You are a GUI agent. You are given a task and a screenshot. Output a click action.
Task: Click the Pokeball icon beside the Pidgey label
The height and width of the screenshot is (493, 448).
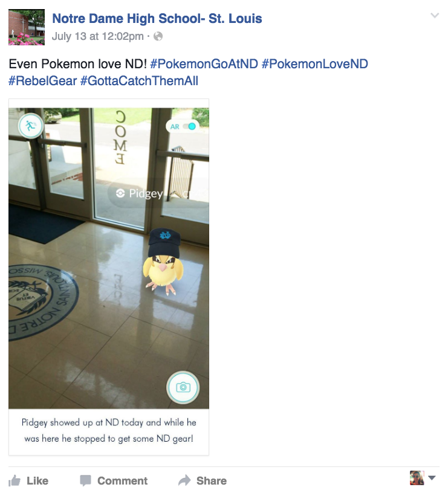[x=120, y=193]
